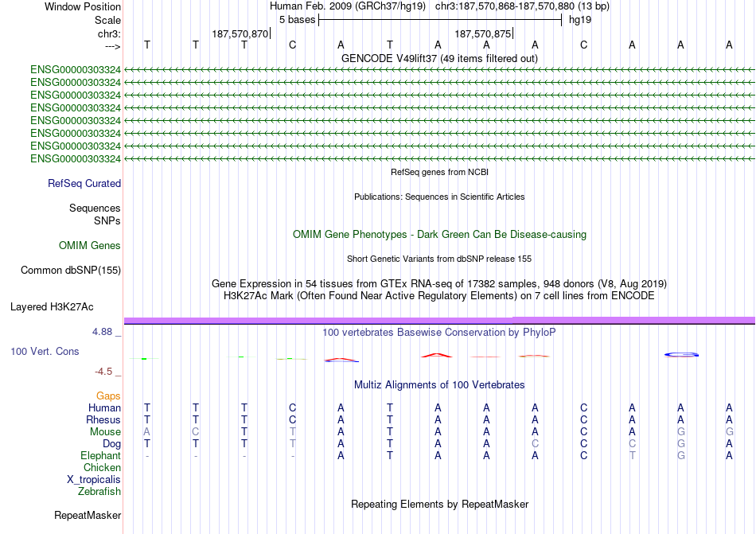Click the Sequences track label
Image resolution: width=756 pixels, height=534 pixels.
click(x=95, y=209)
